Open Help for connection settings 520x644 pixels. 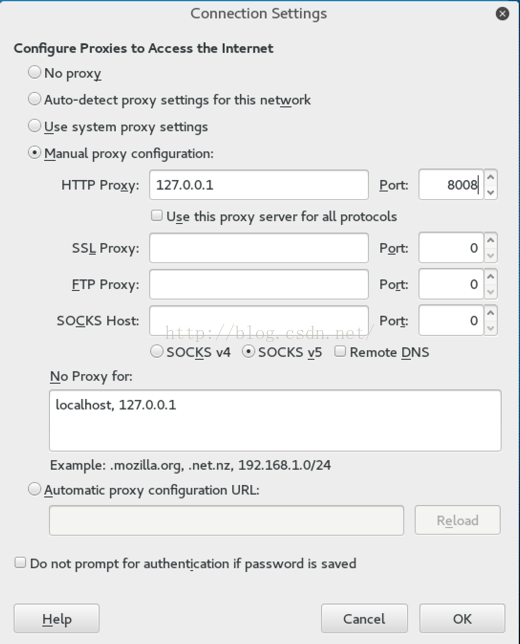tap(57, 619)
